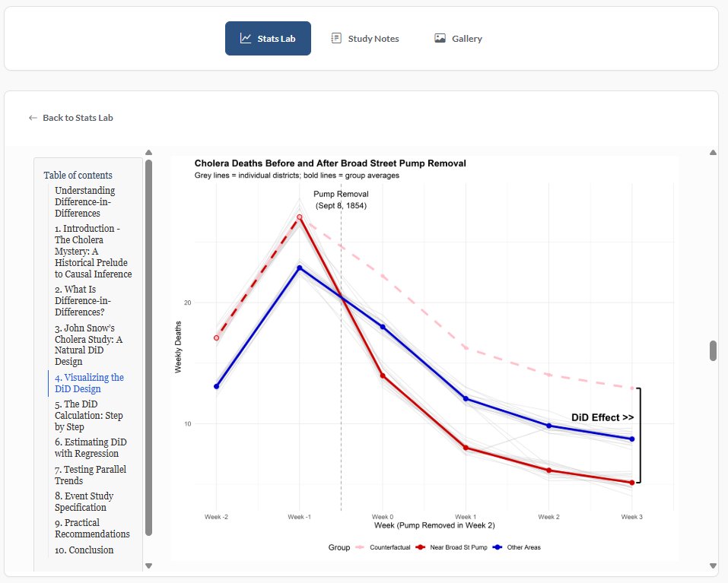Go to "10. Conclusion" in the contents
The height and width of the screenshot is (583, 728).
84,550
